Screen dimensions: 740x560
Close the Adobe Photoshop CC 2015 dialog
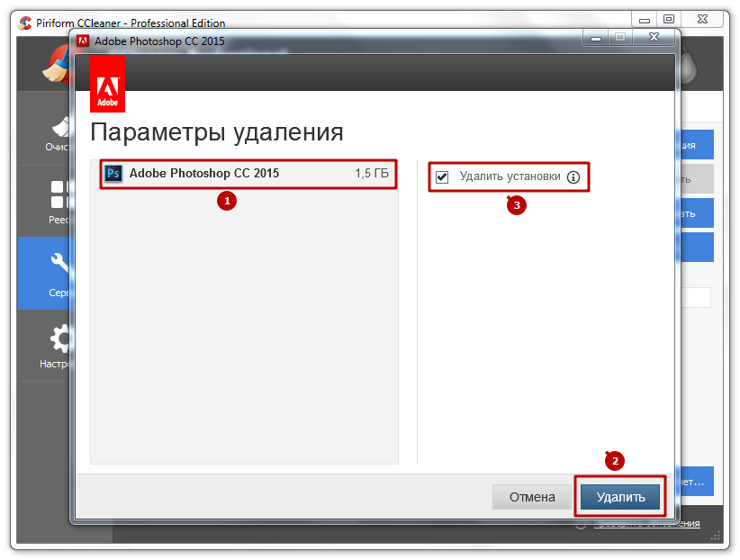[x=654, y=37]
